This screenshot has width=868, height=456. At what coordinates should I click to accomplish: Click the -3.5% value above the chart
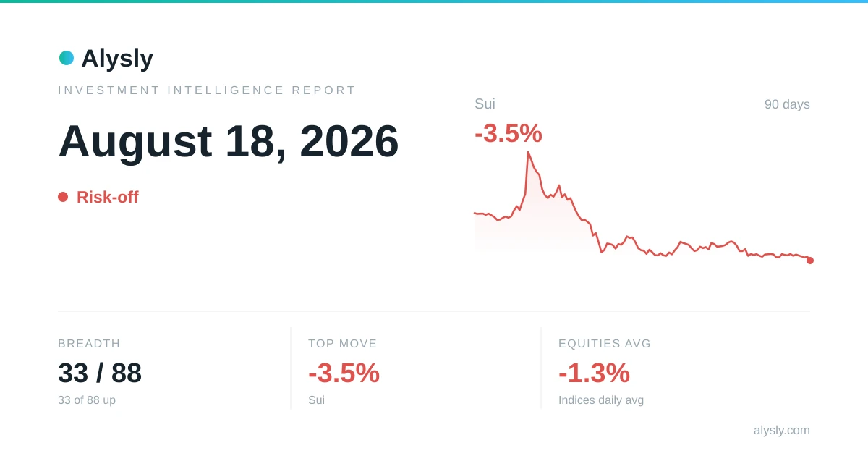point(509,133)
